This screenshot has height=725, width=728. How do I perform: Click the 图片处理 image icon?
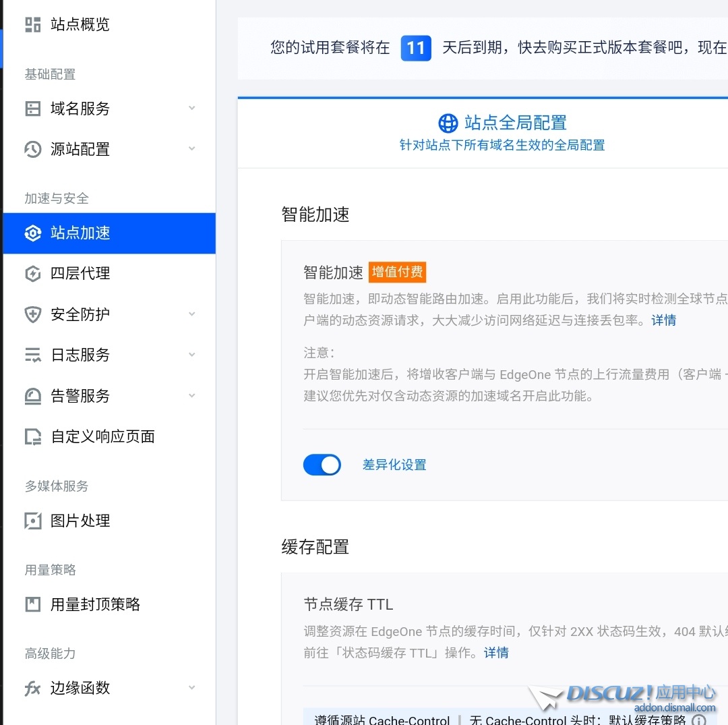tap(32, 521)
